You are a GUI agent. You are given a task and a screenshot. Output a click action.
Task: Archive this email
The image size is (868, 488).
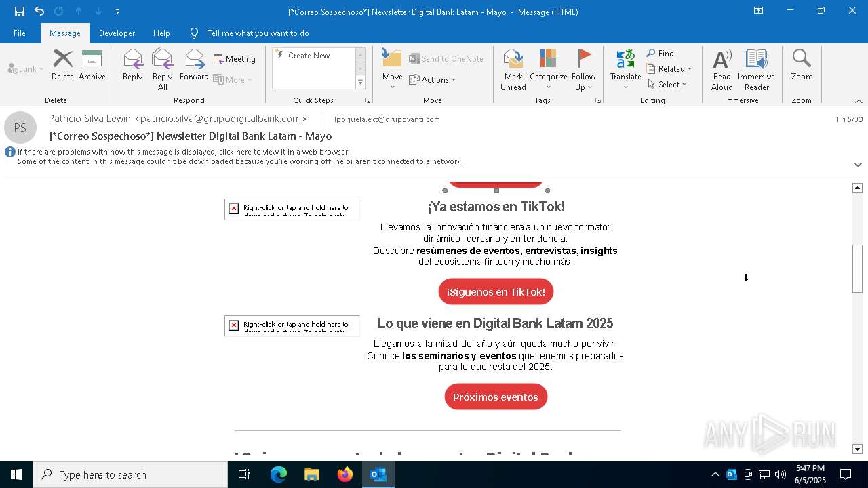click(x=92, y=66)
